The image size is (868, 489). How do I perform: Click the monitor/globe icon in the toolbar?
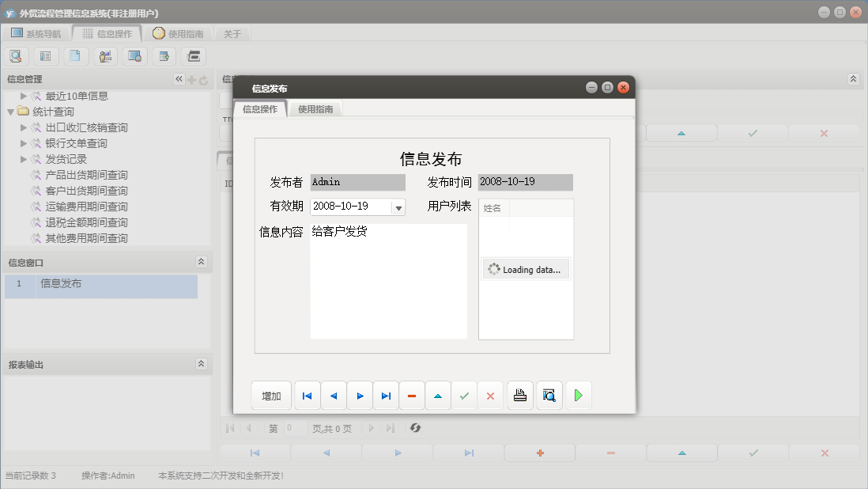point(133,55)
